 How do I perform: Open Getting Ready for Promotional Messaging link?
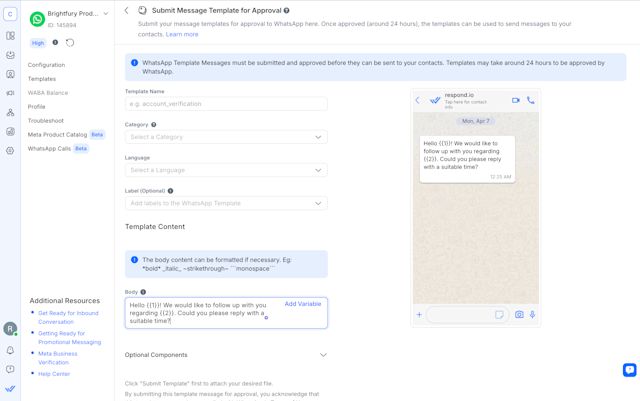(x=69, y=338)
